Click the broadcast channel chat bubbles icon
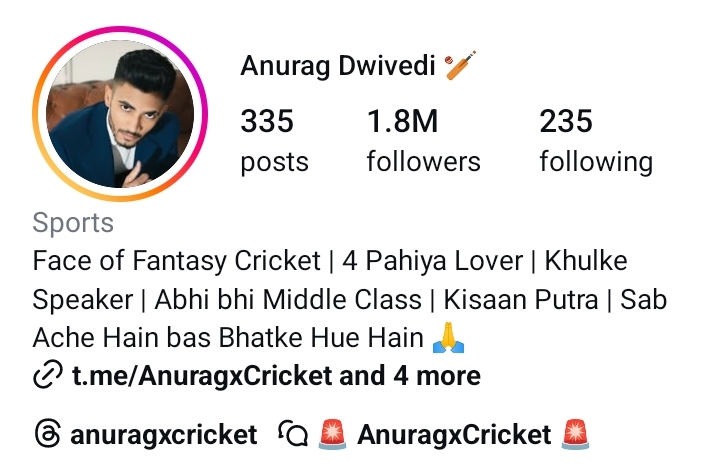Screen dimensions: 717x466 [293, 434]
